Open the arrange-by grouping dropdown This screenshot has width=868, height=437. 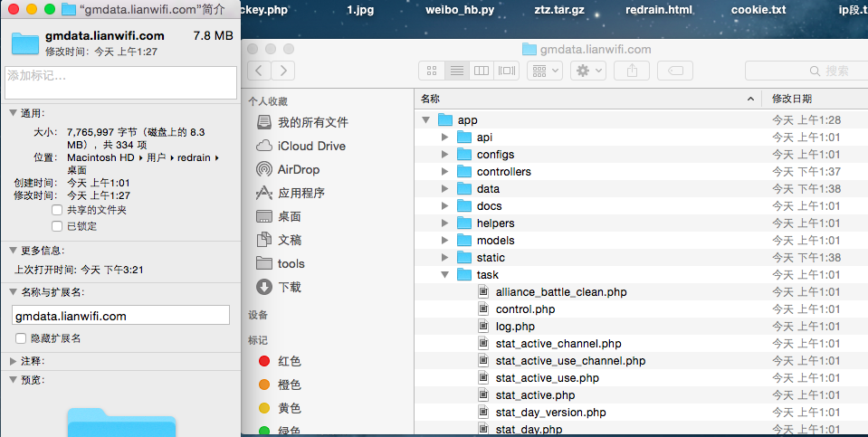point(545,71)
